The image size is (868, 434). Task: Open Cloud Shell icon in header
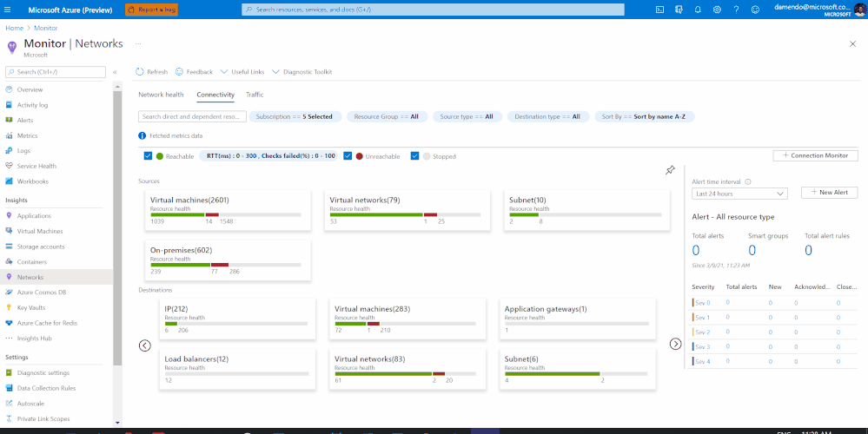point(659,10)
